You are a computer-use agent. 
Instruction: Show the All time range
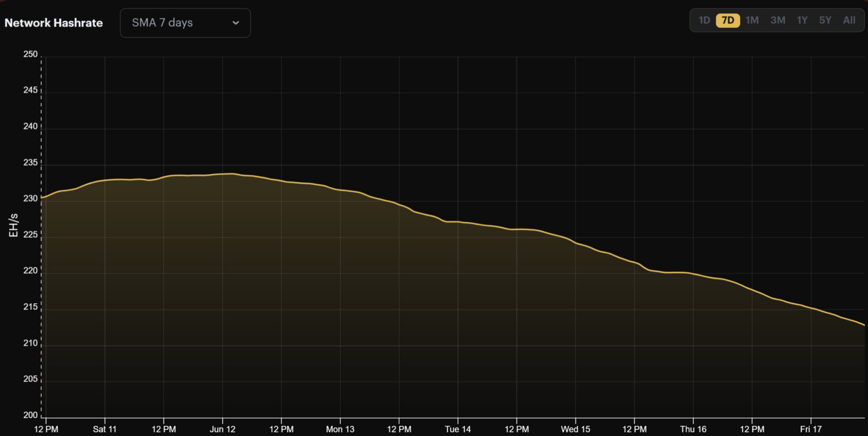click(x=849, y=20)
